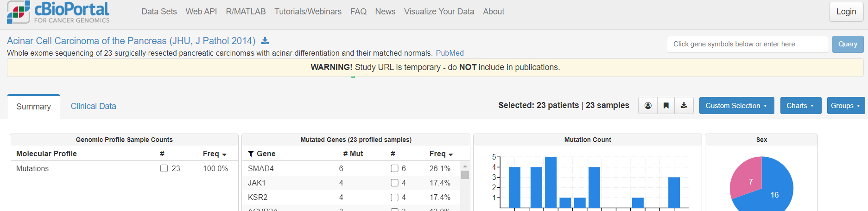Screen dimensions: 868x211
Task: Click the download icon in summary toolbar
Action: 684,106
